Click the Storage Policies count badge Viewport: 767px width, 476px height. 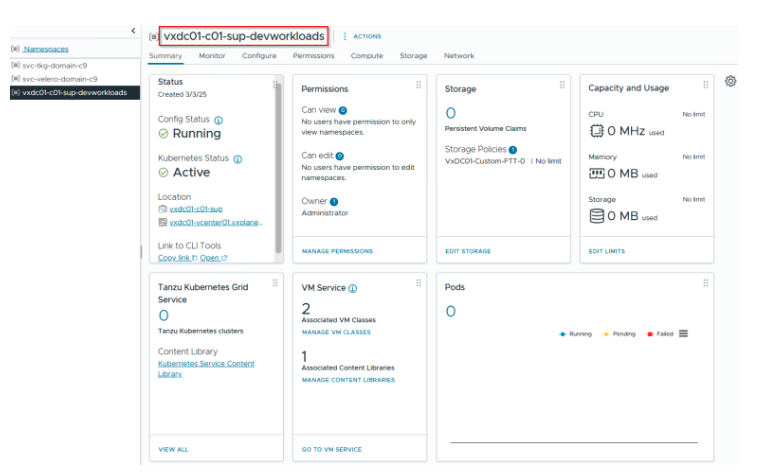click(513, 149)
